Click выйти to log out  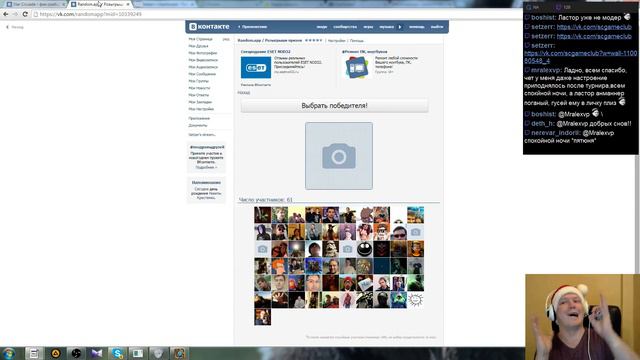click(x=437, y=27)
